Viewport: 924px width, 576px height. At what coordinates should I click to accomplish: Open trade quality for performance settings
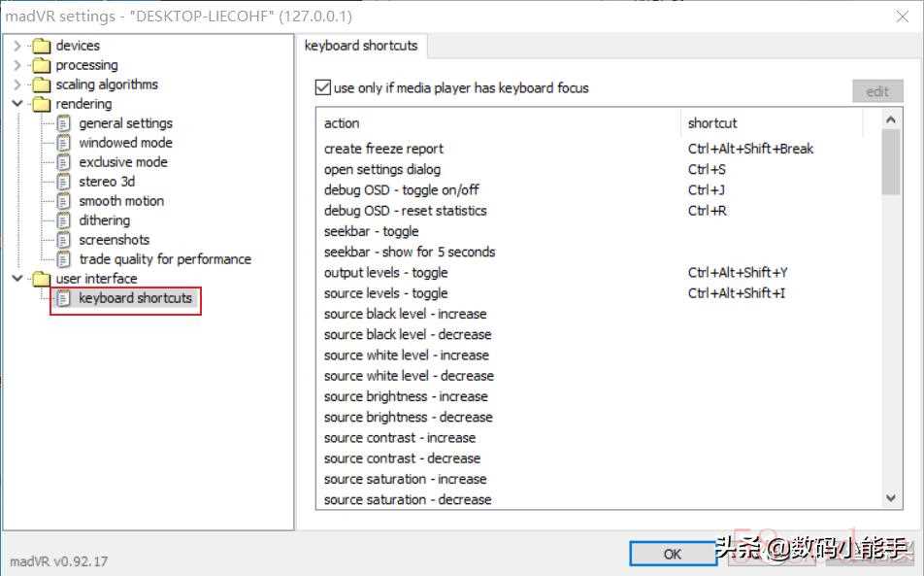(x=164, y=259)
